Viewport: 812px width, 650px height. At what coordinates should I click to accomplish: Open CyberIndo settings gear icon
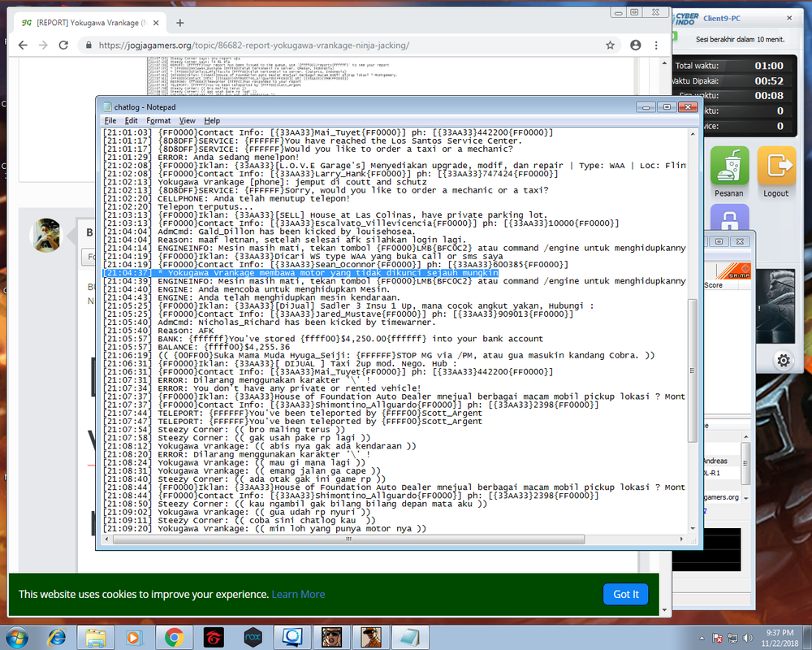coord(784,360)
